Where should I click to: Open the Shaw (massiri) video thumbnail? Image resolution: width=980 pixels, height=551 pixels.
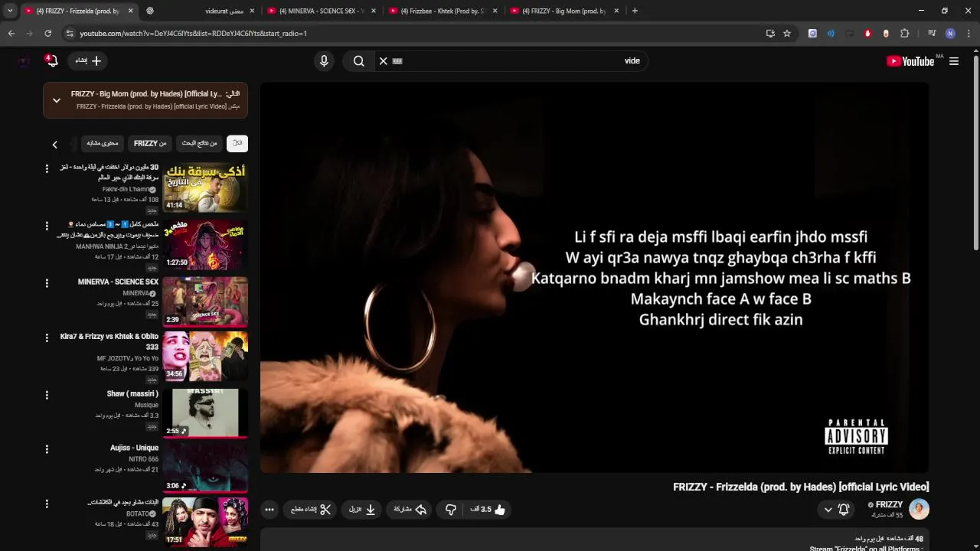[205, 412]
